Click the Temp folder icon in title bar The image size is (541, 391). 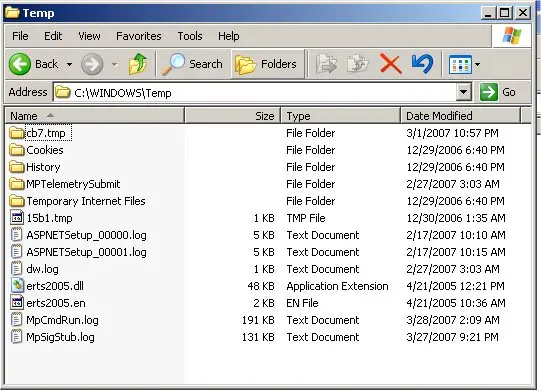tap(13, 13)
